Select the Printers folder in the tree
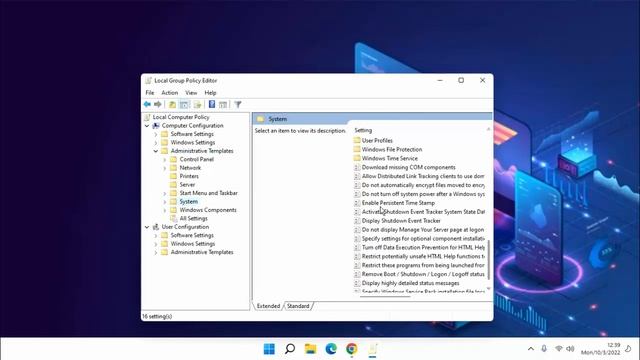640x360 pixels. pyautogui.click(x=189, y=176)
